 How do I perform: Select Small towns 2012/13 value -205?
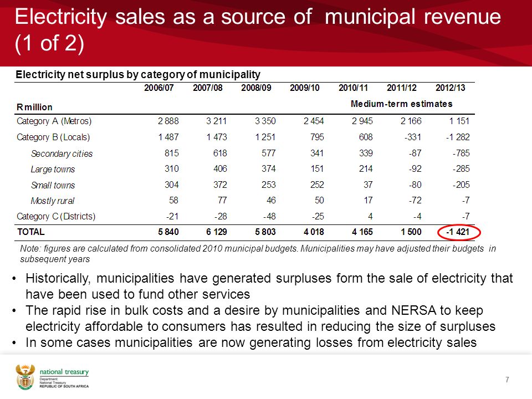462,185
